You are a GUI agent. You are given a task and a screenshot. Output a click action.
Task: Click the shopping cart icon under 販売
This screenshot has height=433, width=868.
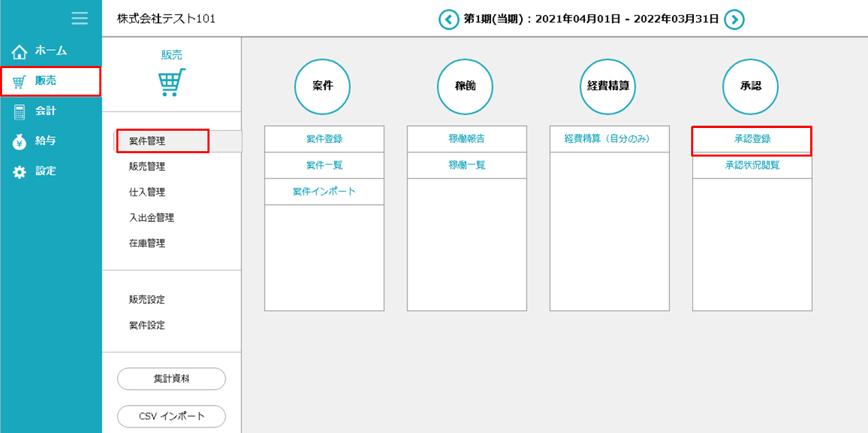point(171,82)
